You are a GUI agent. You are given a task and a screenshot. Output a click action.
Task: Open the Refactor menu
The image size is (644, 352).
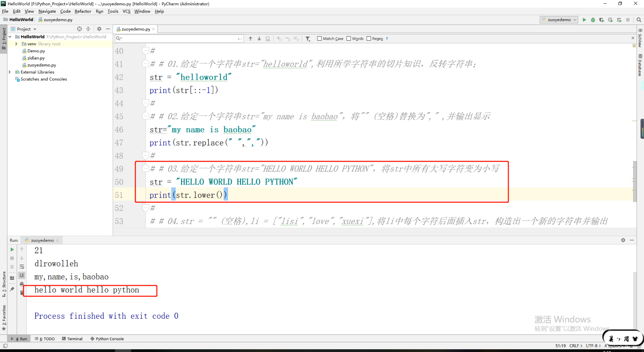click(83, 11)
